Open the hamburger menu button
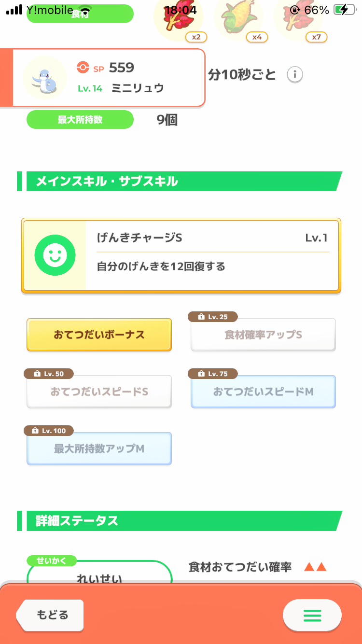The height and width of the screenshot is (644, 362). (x=312, y=615)
